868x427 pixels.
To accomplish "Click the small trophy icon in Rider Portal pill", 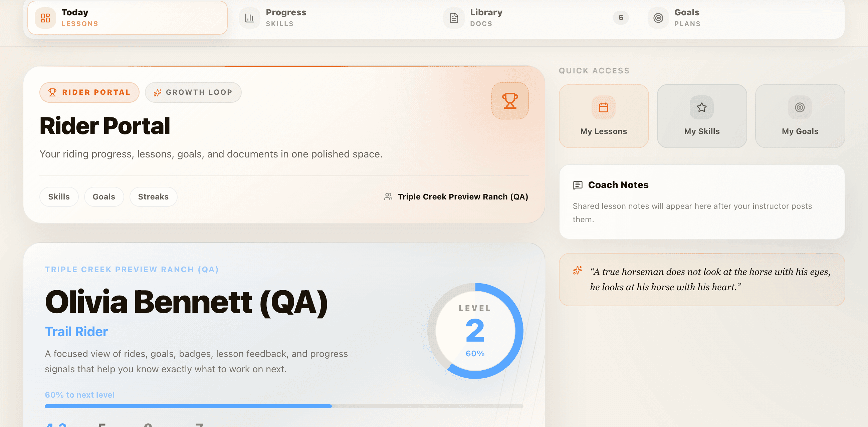I will click(x=52, y=92).
